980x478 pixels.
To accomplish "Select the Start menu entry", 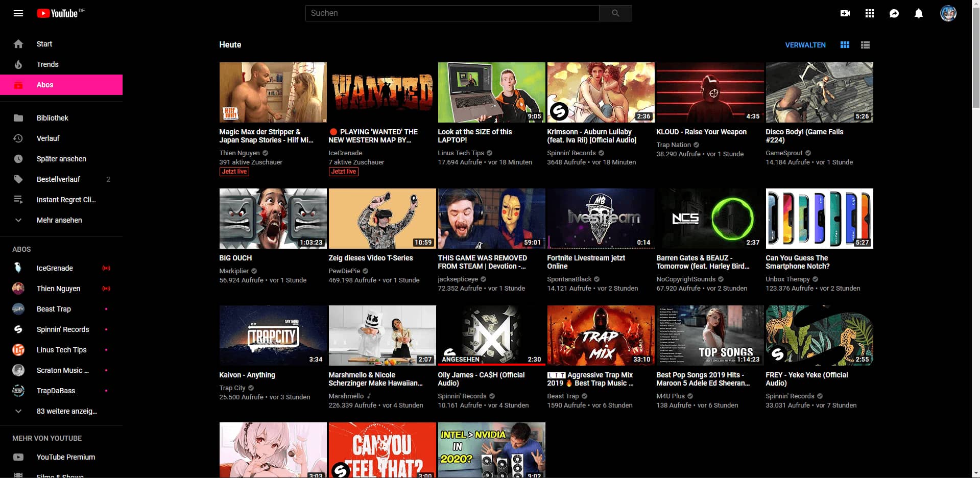I will [61, 44].
